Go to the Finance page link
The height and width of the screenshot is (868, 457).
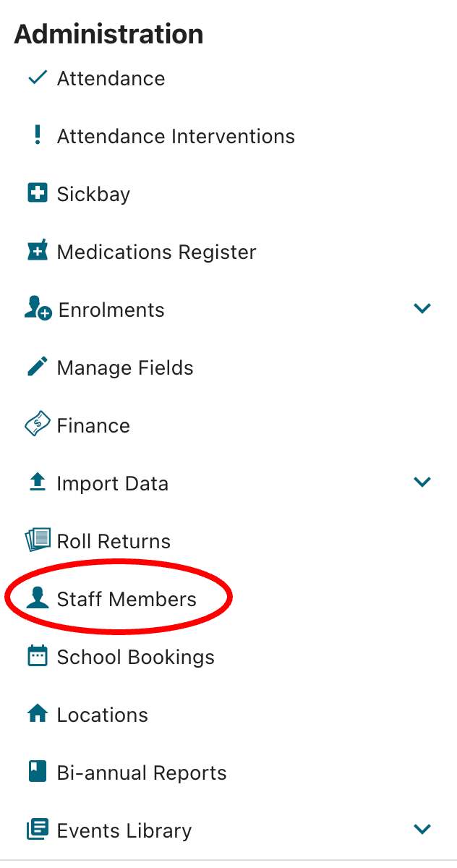[93, 425]
